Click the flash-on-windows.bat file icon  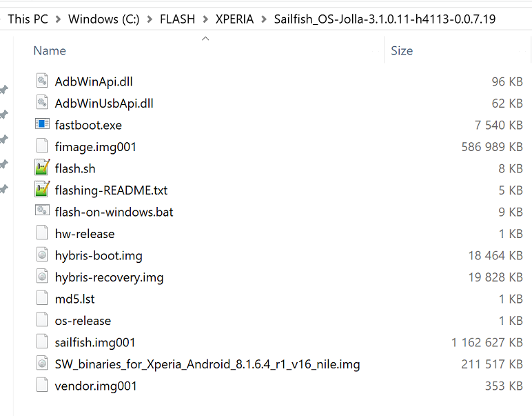(x=43, y=212)
